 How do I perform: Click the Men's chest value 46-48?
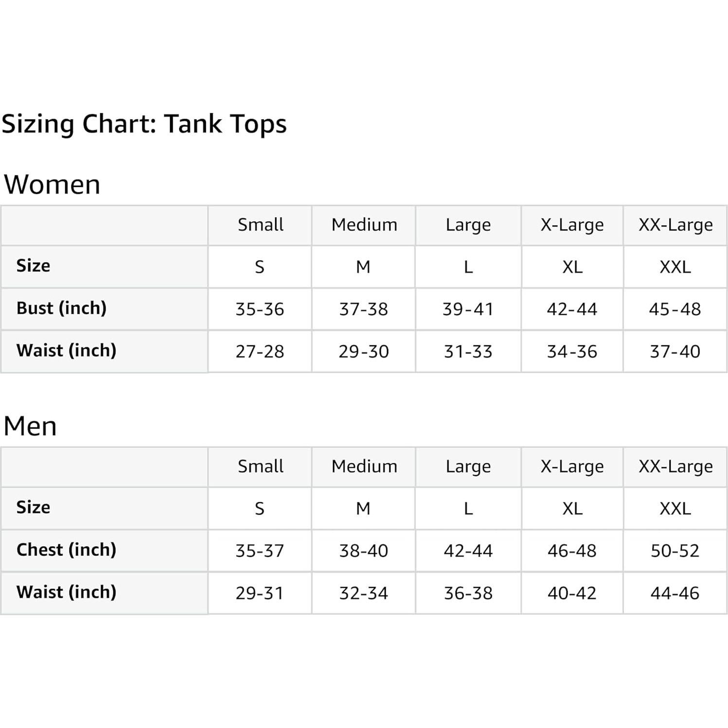point(572,551)
